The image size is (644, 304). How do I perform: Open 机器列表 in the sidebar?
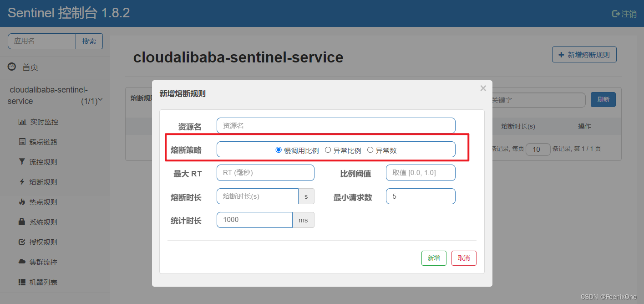pos(43,282)
